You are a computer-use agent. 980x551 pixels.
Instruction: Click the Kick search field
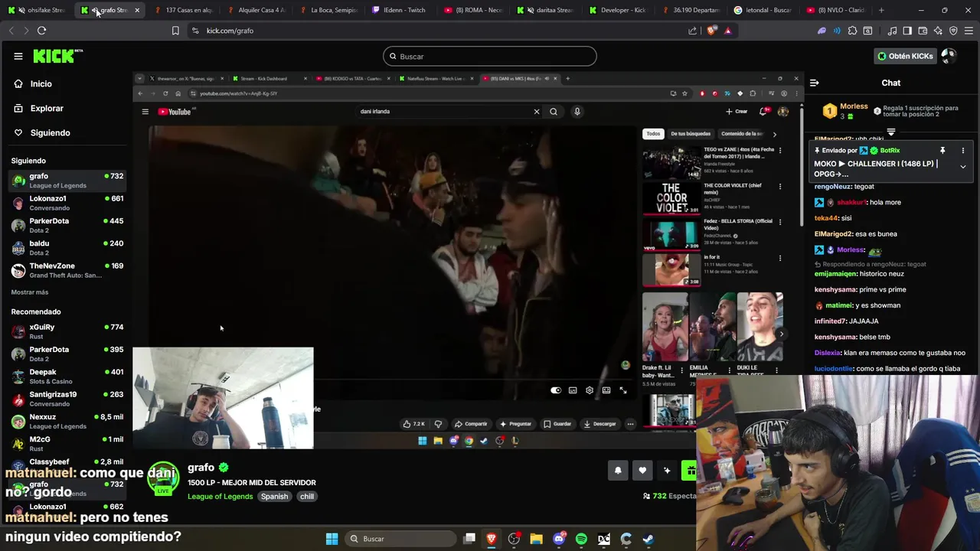[x=490, y=56]
